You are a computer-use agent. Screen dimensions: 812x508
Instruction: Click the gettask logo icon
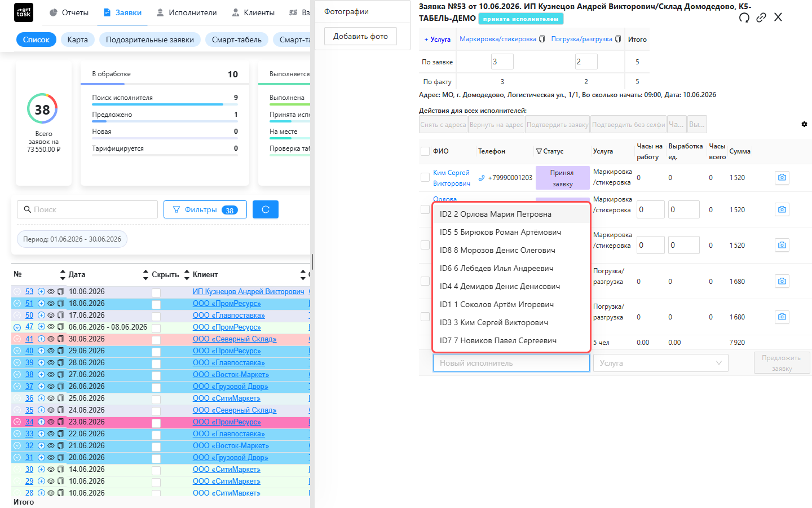24,12
